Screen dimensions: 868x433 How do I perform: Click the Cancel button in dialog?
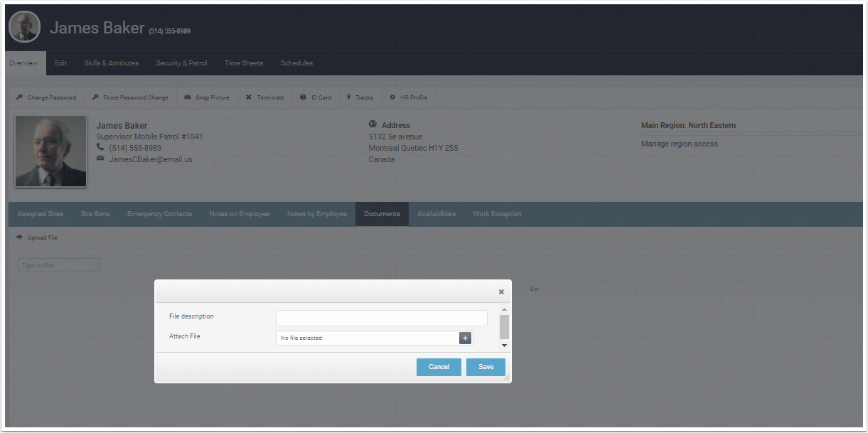(x=439, y=367)
